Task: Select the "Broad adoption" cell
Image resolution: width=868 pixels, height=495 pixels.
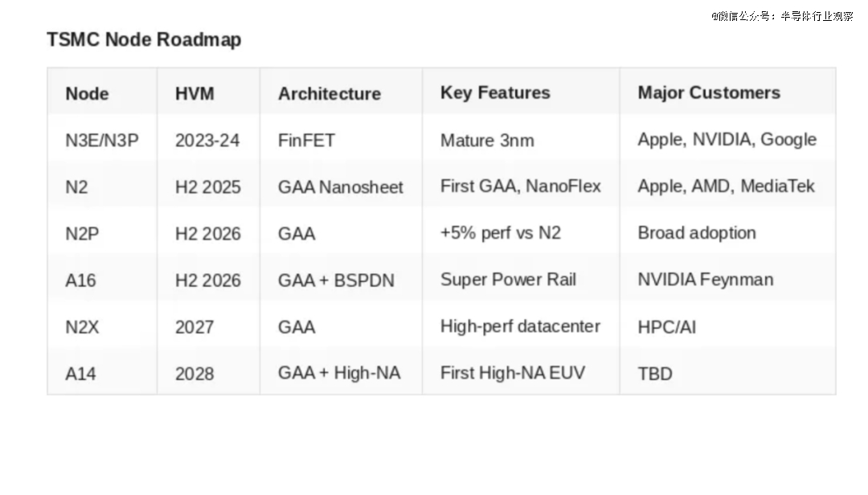Action: pyautogui.click(x=697, y=233)
